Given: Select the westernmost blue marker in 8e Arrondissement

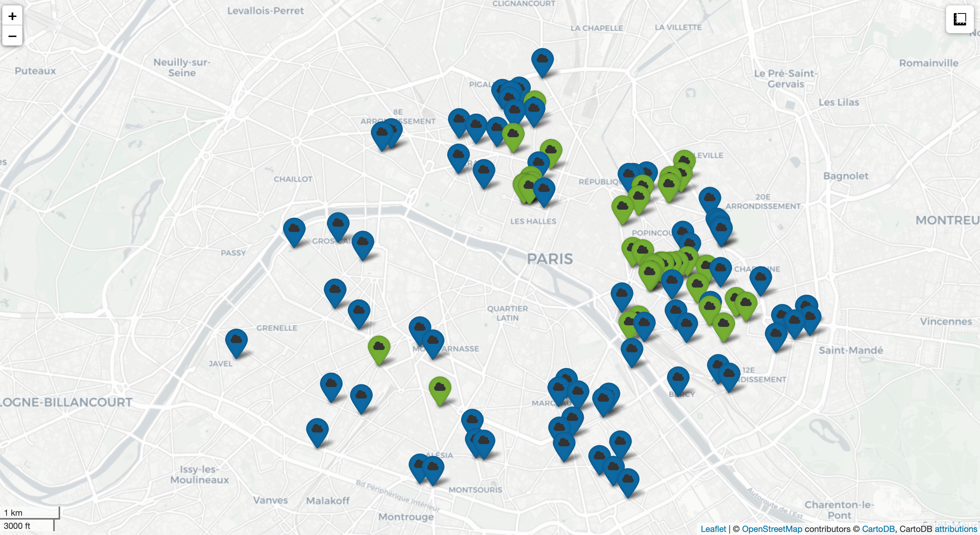Looking at the screenshot, I should tap(382, 133).
